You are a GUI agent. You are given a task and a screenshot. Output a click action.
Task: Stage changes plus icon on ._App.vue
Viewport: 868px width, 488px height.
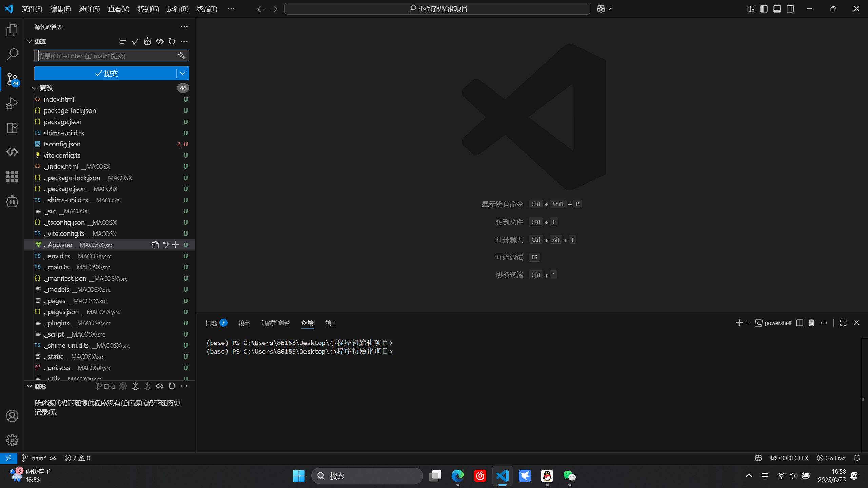175,245
